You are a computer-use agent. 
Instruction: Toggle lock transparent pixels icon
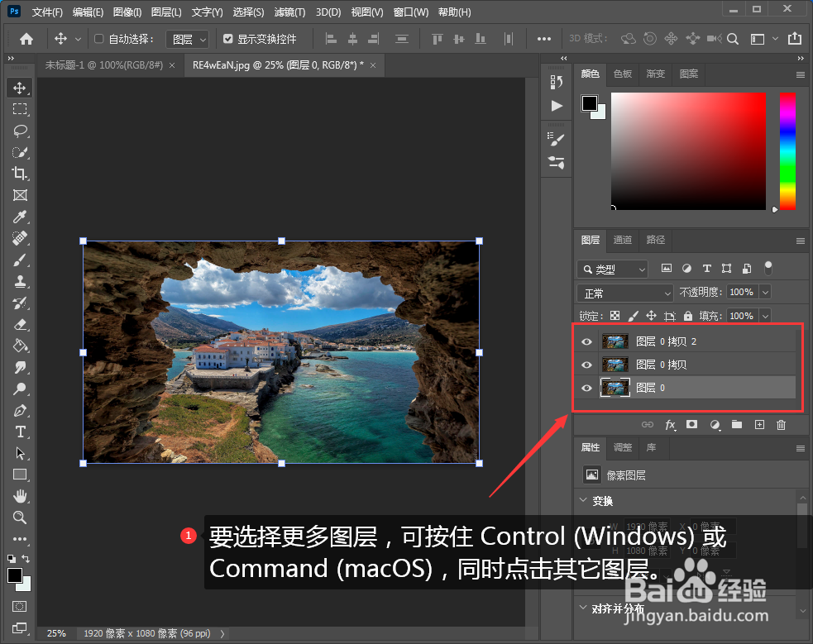(615, 316)
